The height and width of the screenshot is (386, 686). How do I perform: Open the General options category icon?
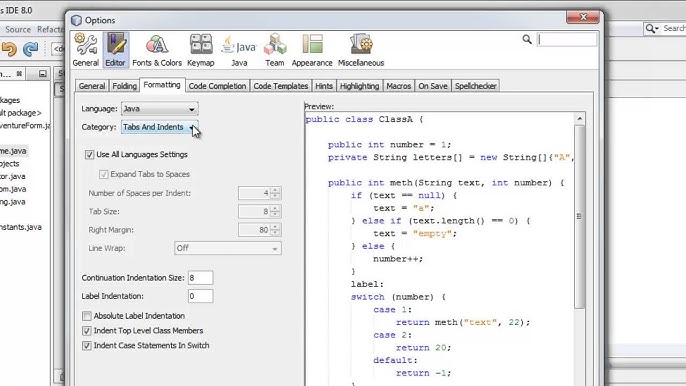[86, 50]
